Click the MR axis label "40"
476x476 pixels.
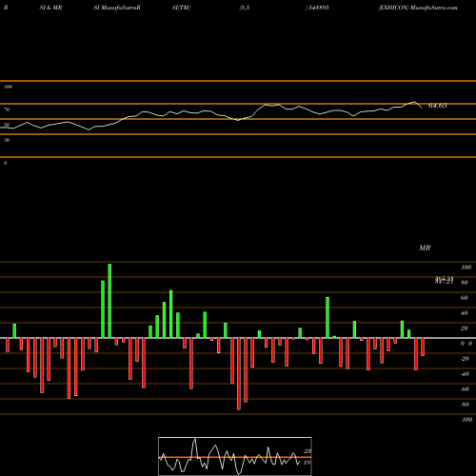click(x=465, y=313)
